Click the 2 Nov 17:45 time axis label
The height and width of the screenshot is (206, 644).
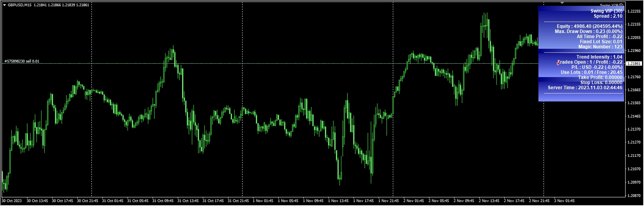[x=514, y=201]
